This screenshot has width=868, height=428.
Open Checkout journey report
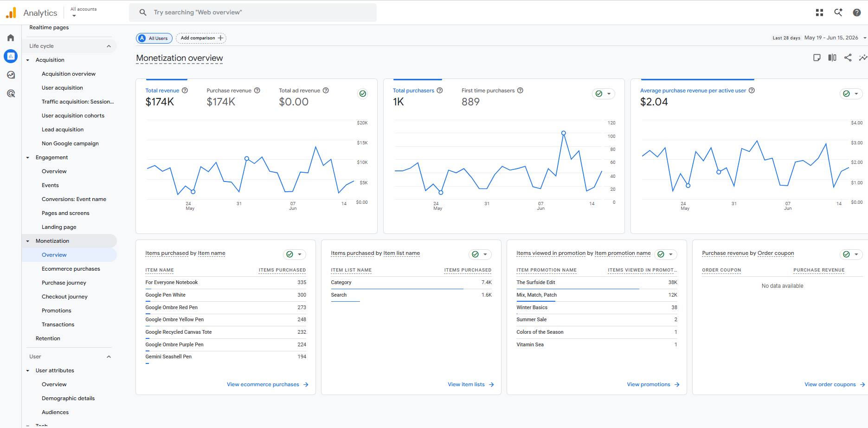[64, 297]
